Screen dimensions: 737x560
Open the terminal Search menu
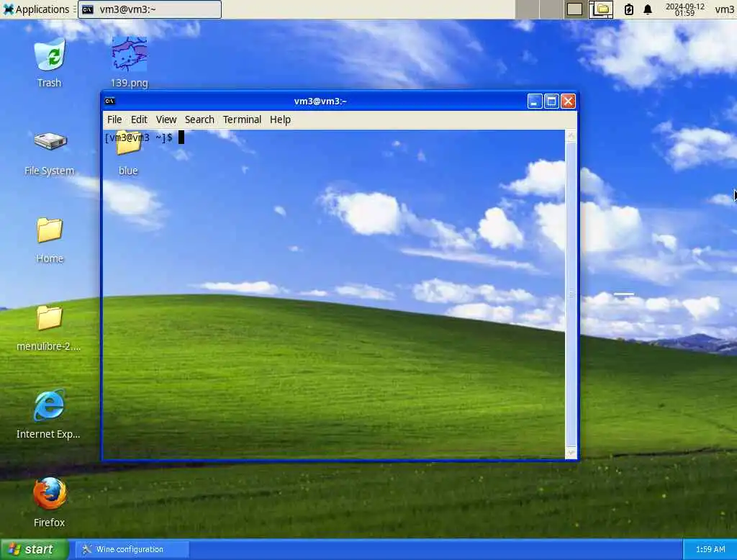[199, 119]
